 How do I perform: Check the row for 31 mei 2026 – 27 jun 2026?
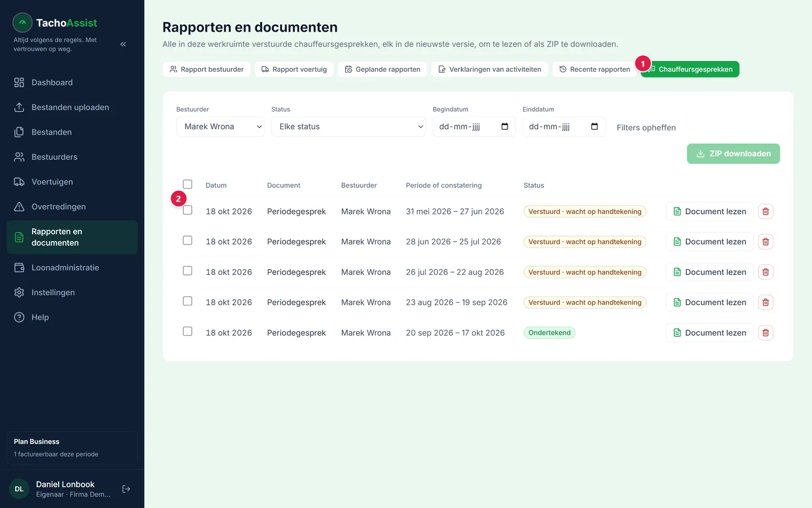(x=188, y=210)
